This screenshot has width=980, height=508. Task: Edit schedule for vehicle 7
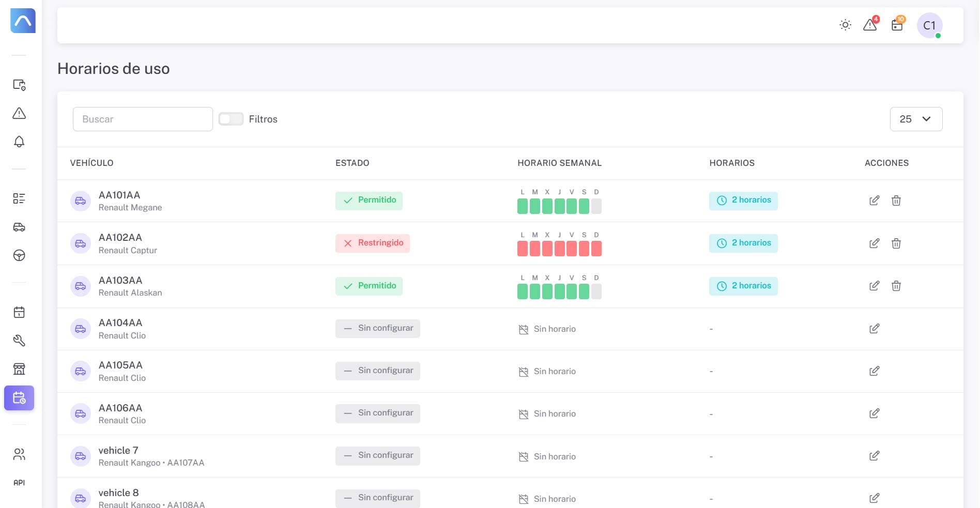coord(875,456)
